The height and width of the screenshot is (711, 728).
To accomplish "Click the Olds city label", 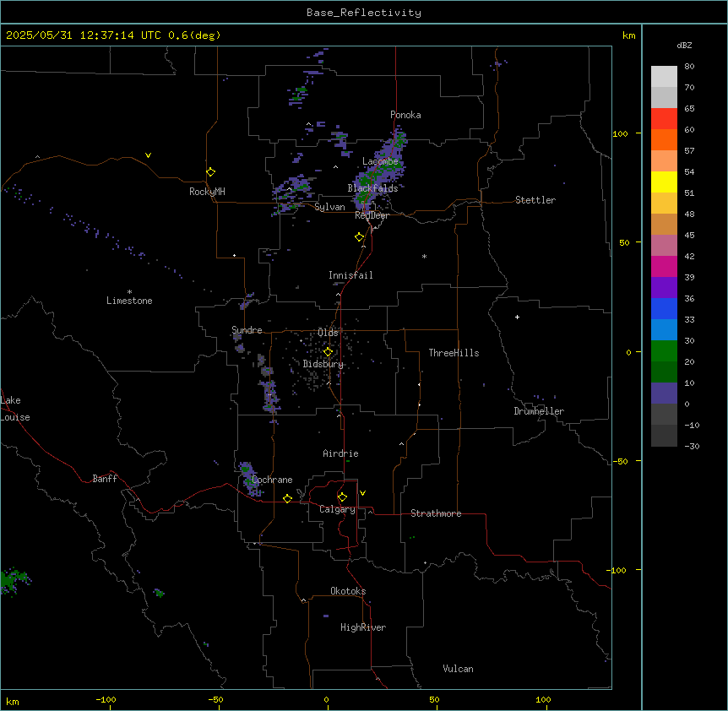I will point(328,333).
